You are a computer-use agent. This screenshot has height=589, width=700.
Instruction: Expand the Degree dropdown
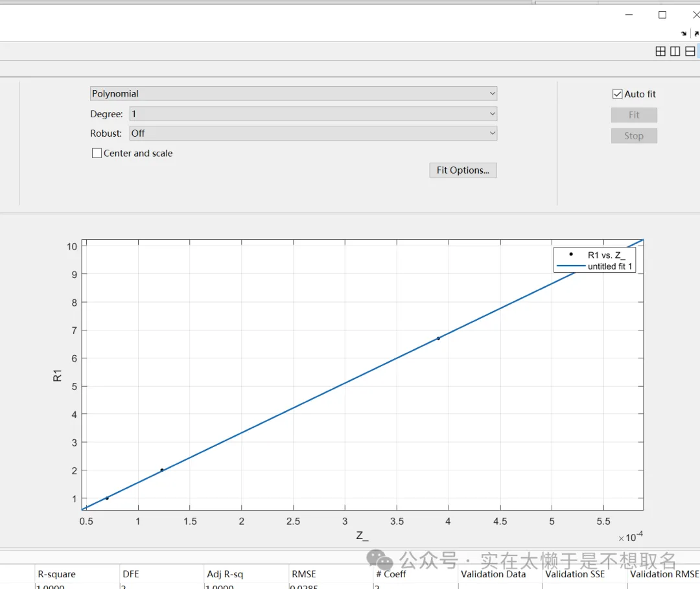(x=313, y=114)
